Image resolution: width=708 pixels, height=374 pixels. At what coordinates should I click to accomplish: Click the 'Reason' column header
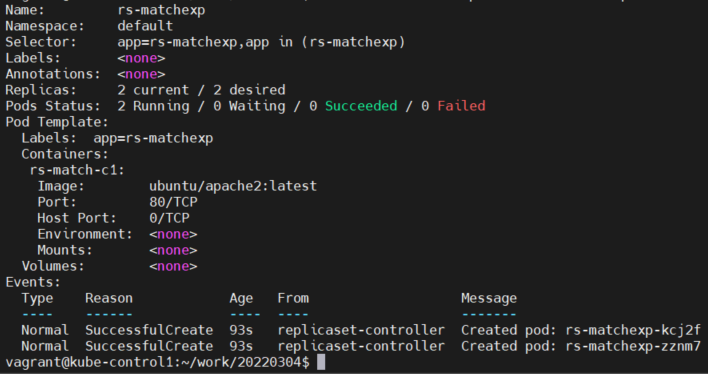point(109,298)
